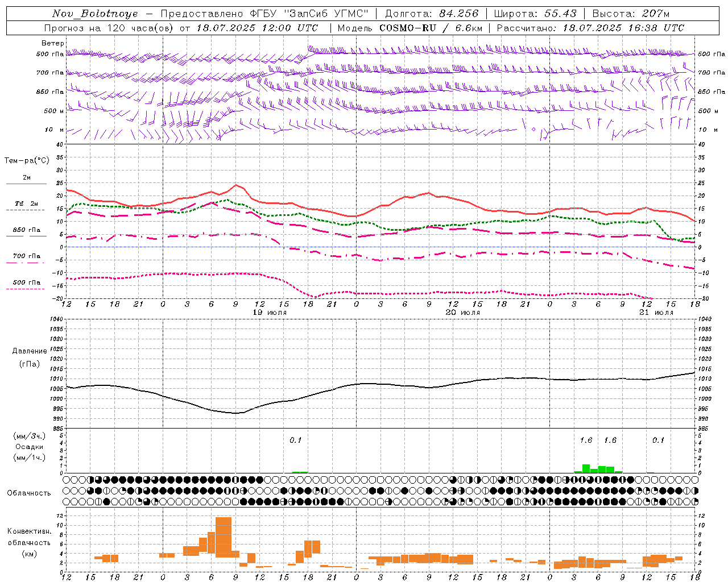Click the Рассчитано: 18.07.2025 16:38 UTC timestamp
Viewport: 728px width, 582px height.
pyautogui.click(x=590, y=28)
